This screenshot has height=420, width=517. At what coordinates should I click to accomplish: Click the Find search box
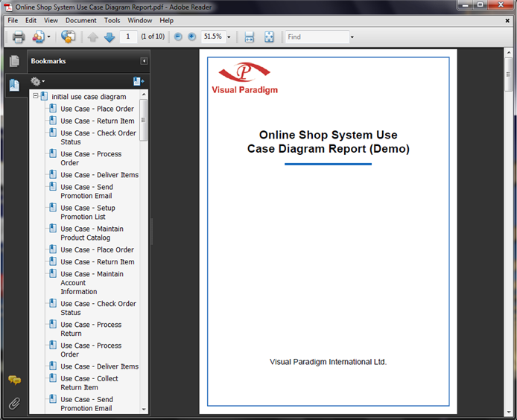[317, 37]
